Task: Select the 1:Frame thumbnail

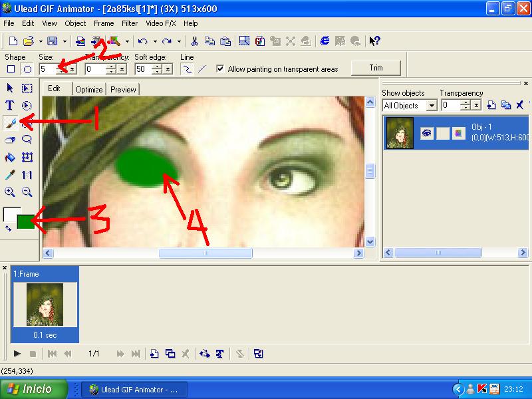Action: (x=45, y=304)
